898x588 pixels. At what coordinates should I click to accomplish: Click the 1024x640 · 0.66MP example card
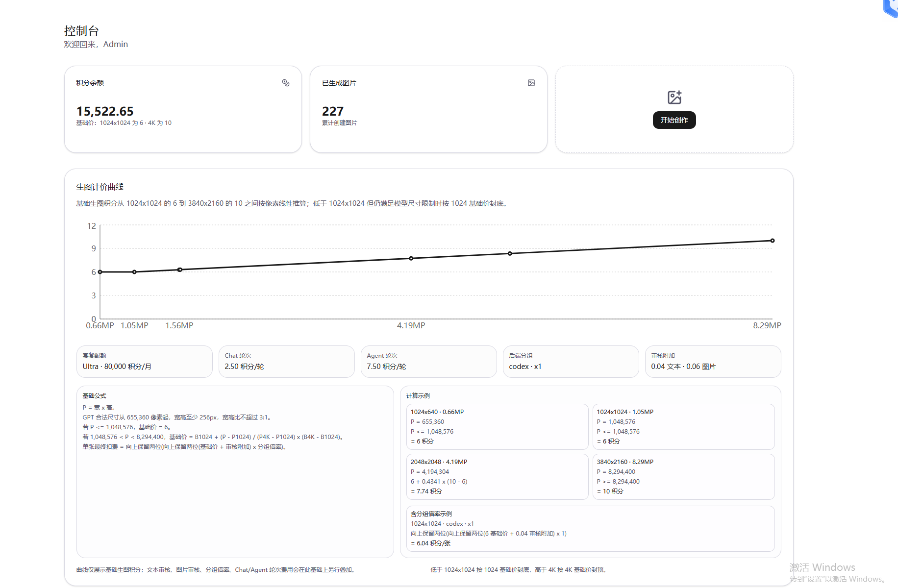(x=498, y=427)
